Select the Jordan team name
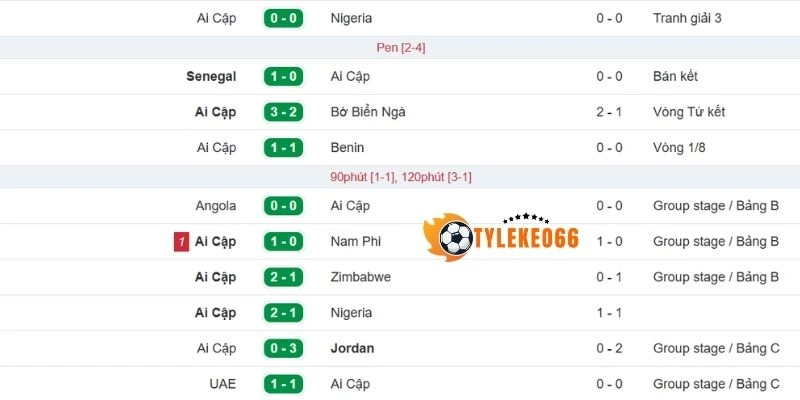The width and height of the screenshot is (800, 400). [351, 348]
